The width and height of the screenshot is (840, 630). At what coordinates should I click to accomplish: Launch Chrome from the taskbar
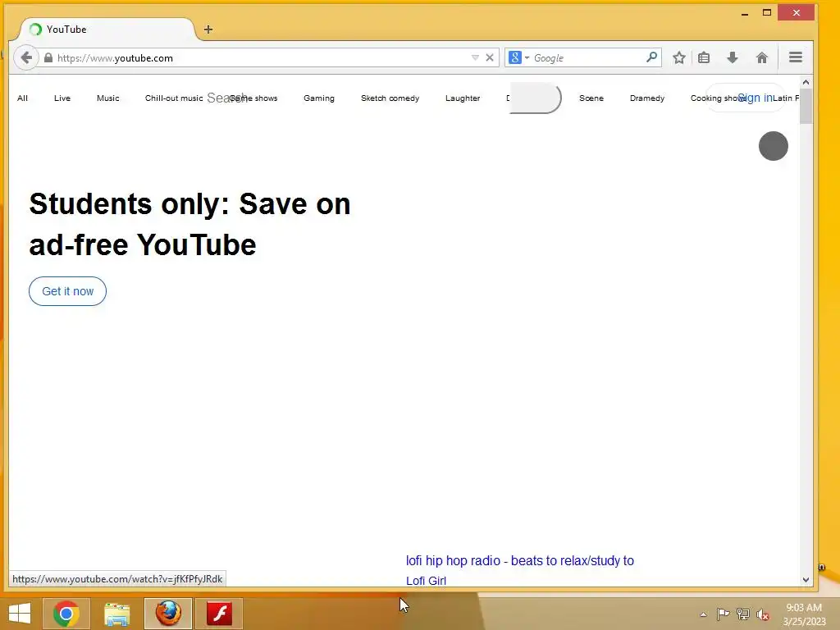66,614
